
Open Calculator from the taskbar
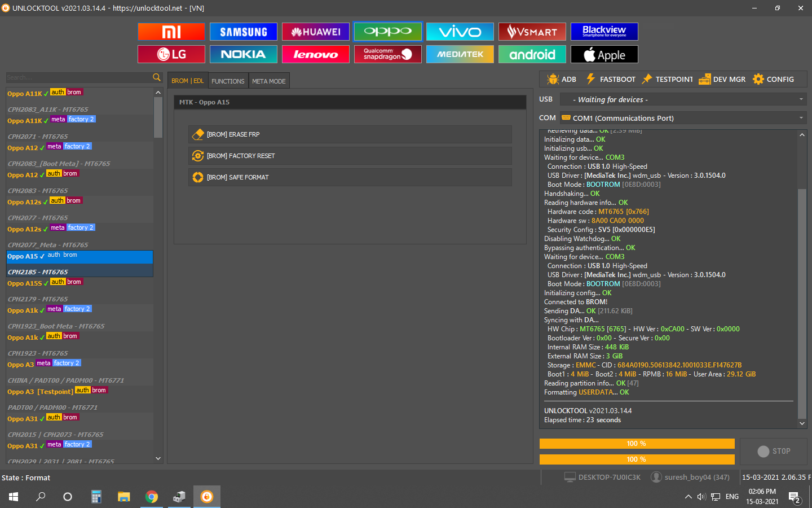pyautogui.click(x=96, y=497)
